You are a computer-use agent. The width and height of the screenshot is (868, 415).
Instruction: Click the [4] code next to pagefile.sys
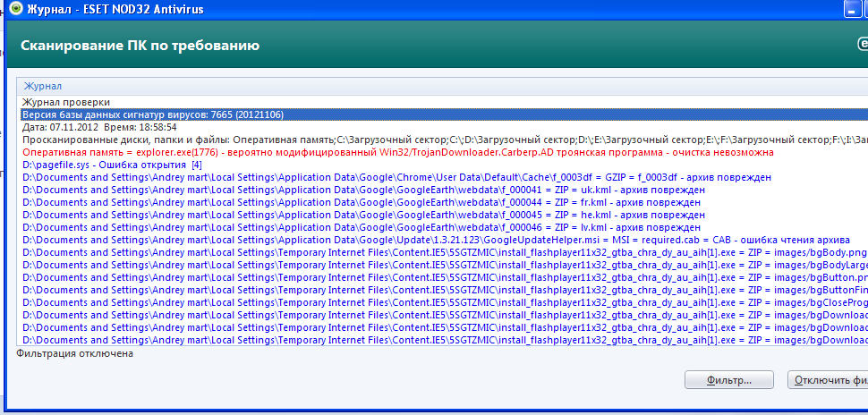196,165
